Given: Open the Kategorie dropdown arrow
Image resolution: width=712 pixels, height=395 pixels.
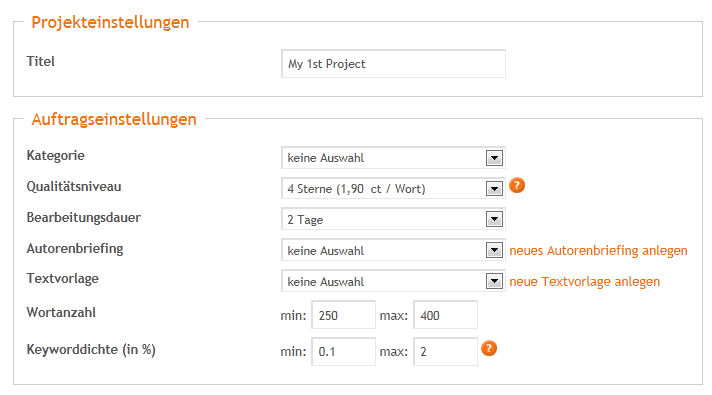Looking at the screenshot, I should point(494,158).
